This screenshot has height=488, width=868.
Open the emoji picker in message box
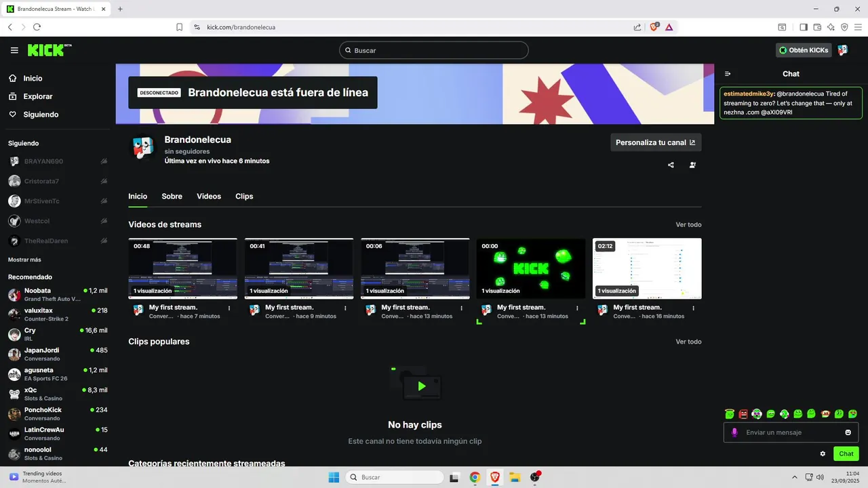pyautogui.click(x=848, y=432)
